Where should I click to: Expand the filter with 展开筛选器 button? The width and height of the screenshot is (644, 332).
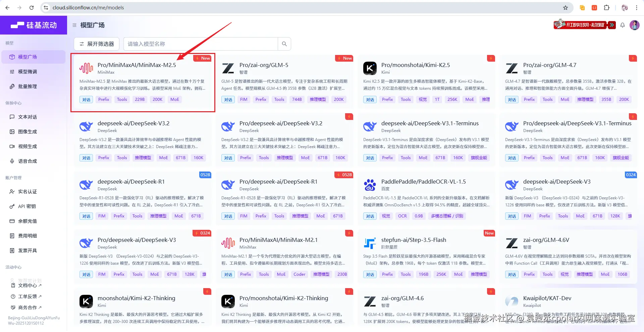[97, 44]
